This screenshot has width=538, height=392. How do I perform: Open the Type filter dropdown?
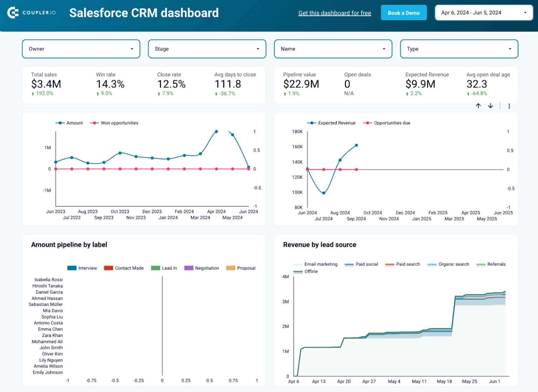point(459,49)
